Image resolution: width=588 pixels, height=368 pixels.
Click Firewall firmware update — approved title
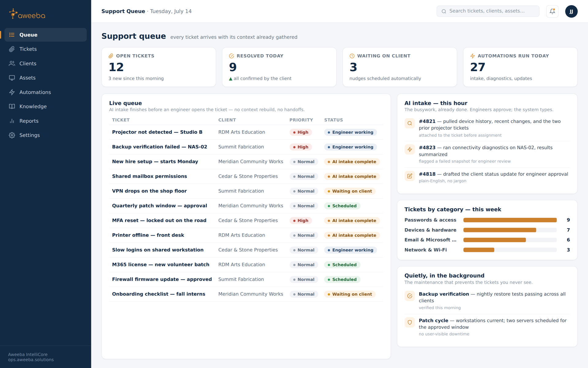tap(162, 279)
